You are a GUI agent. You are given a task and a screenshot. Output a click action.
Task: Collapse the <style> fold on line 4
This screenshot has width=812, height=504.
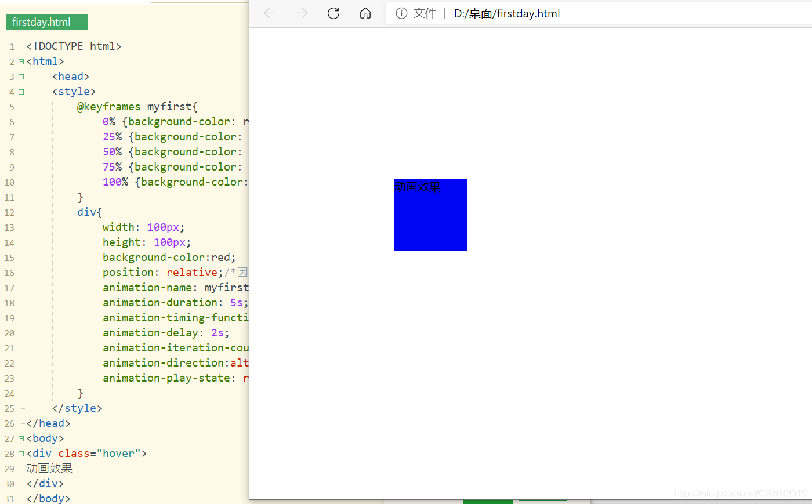(21, 92)
